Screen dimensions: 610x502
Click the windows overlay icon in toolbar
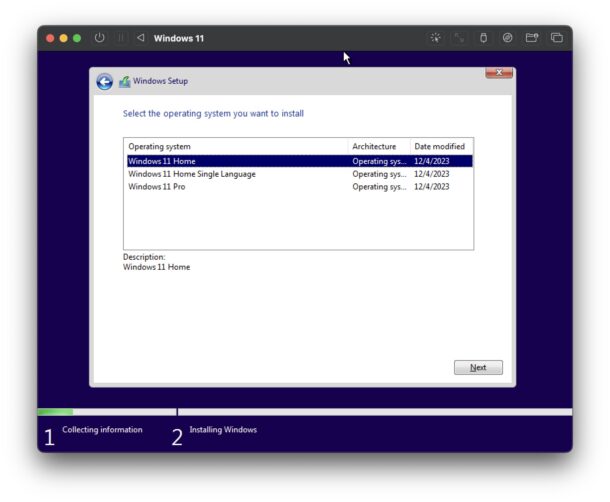point(556,38)
